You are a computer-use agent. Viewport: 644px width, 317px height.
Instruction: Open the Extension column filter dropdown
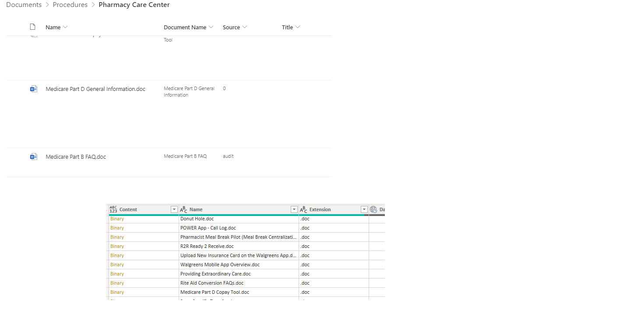(x=364, y=209)
